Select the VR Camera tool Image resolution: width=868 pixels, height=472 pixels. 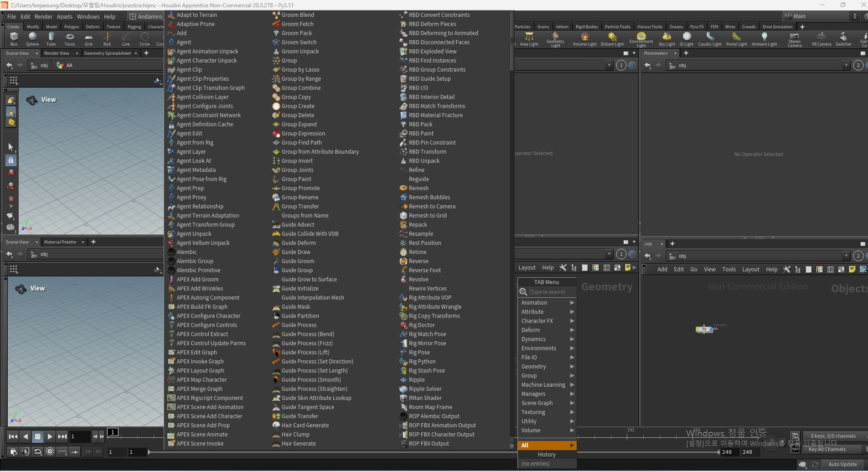click(821, 39)
